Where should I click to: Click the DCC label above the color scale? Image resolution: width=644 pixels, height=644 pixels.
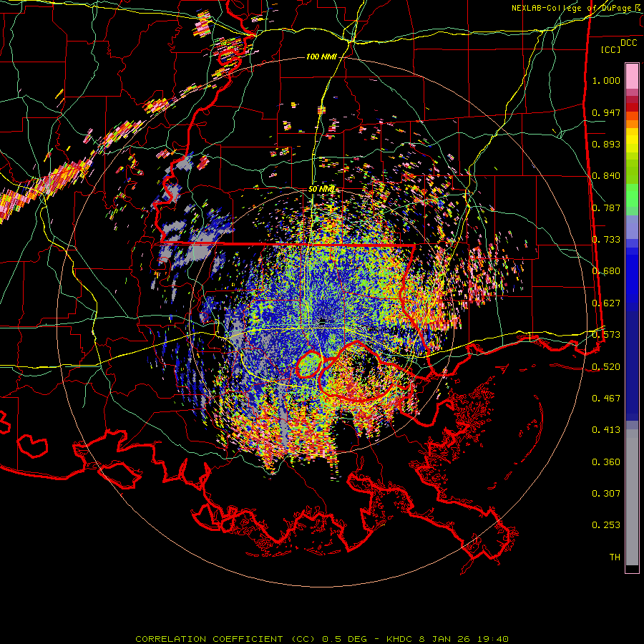[628, 43]
